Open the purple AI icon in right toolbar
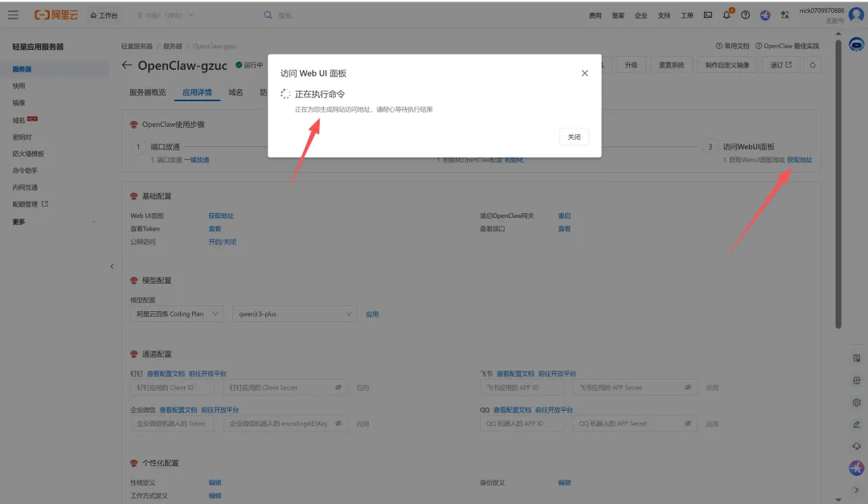The image size is (868, 504). [857, 468]
